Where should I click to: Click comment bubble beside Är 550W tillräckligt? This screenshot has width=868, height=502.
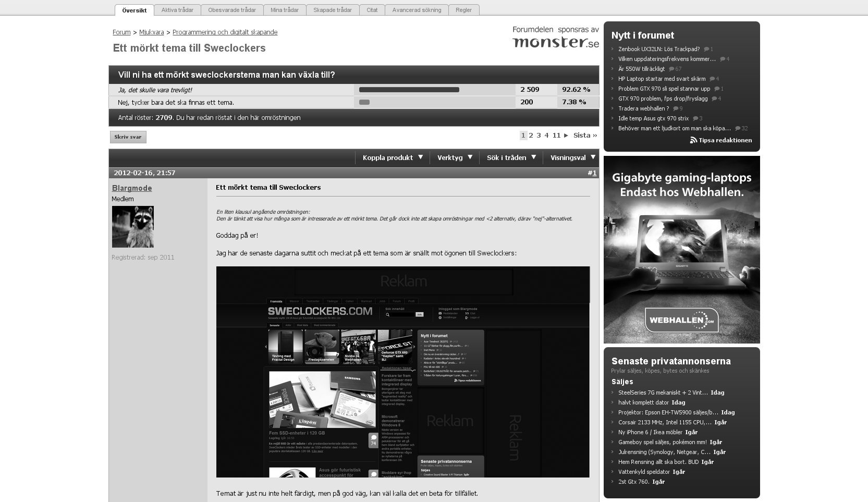pyautogui.click(x=671, y=69)
